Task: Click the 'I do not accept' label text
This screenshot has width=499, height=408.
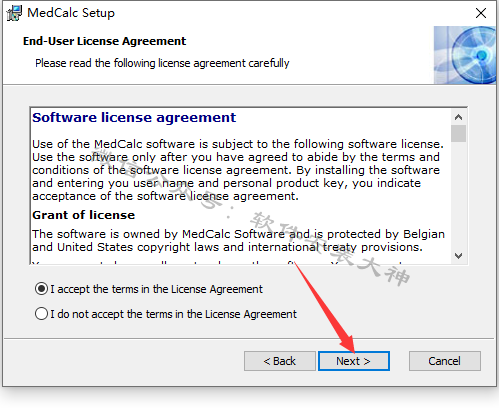Action: click(x=173, y=314)
